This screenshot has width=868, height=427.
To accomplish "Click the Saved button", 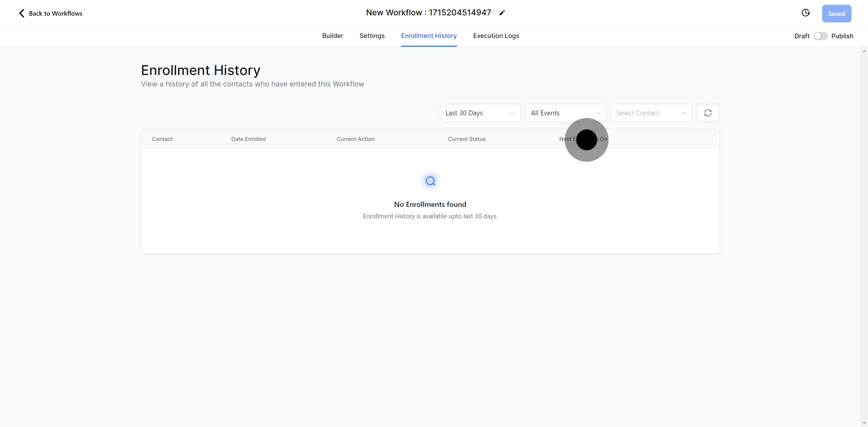I will point(836,14).
